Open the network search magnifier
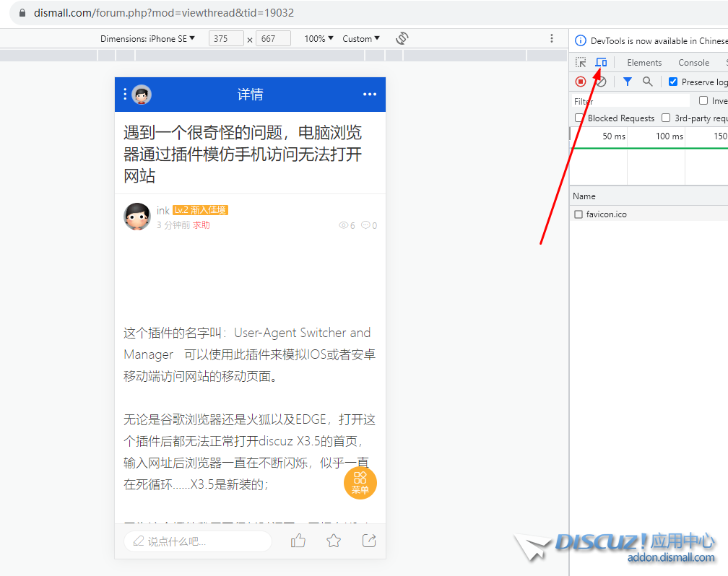 pyautogui.click(x=648, y=82)
